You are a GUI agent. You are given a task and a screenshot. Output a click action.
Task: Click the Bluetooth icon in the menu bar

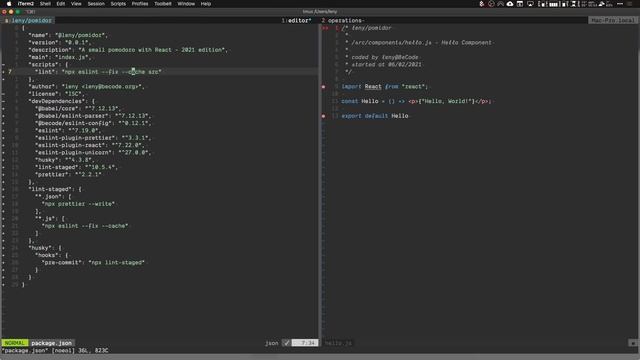click(482, 4)
